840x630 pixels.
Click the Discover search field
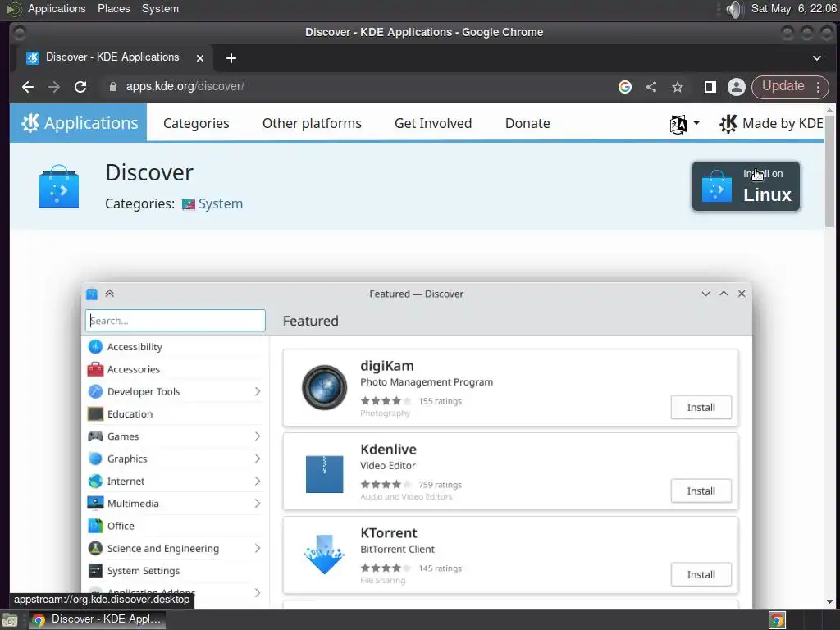pos(176,321)
